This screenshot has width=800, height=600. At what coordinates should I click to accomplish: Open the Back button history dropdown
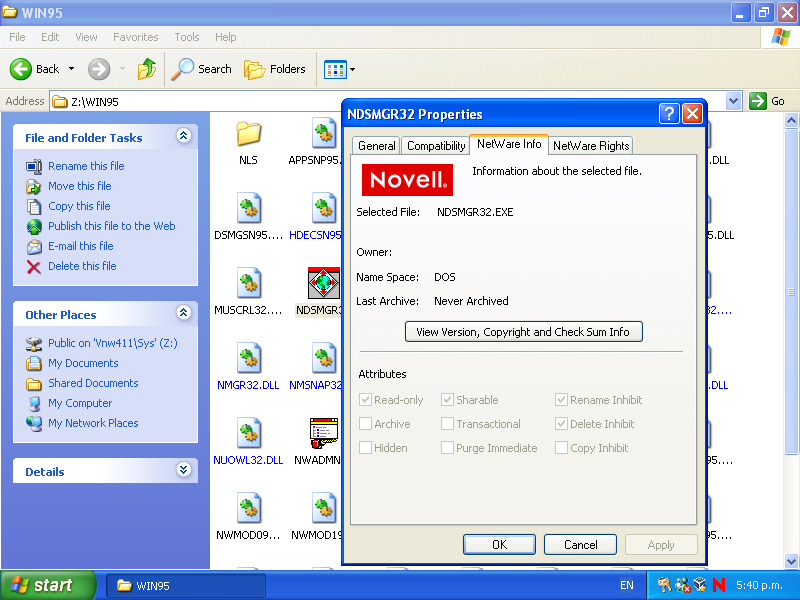pyautogui.click(x=71, y=69)
